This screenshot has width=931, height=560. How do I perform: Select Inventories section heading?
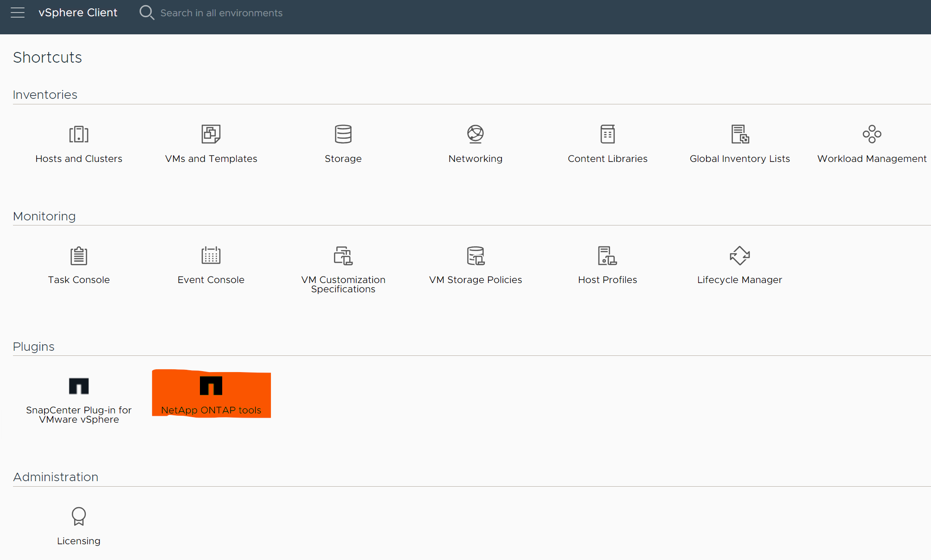[45, 95]
